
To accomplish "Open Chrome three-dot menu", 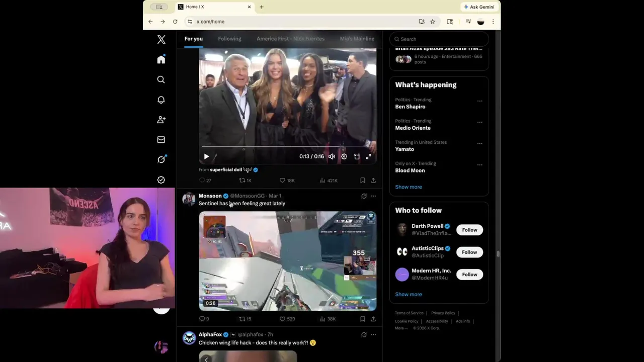I will [x=493, y=22].
